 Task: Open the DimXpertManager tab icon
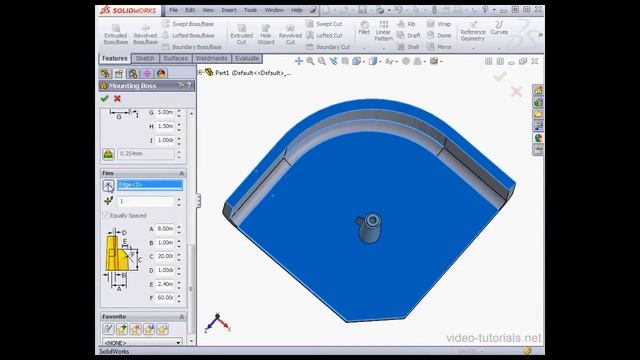[x=147, y=73]
